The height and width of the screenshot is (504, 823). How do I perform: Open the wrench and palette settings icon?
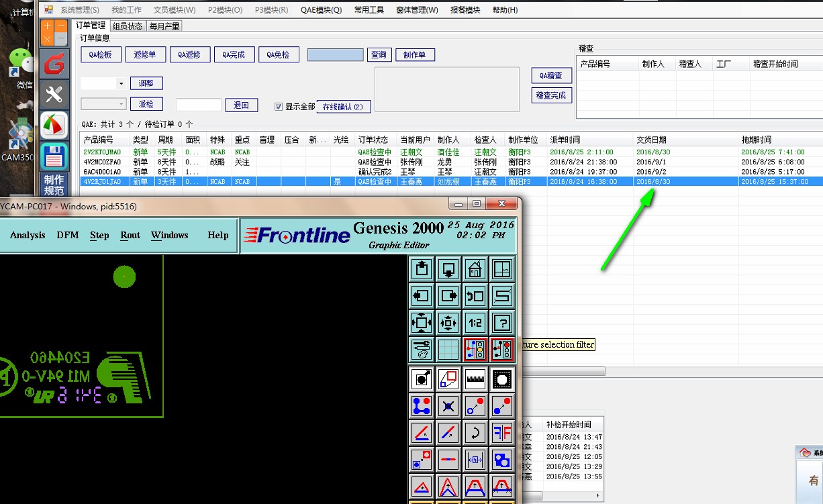click(422, 349)
